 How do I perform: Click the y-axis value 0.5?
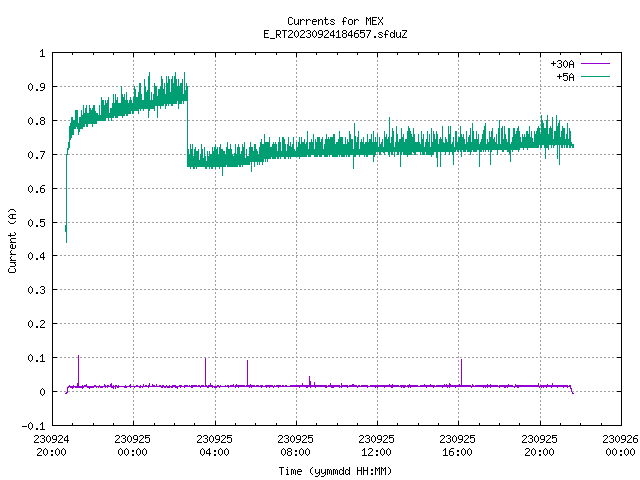click(x=36, y=222)
